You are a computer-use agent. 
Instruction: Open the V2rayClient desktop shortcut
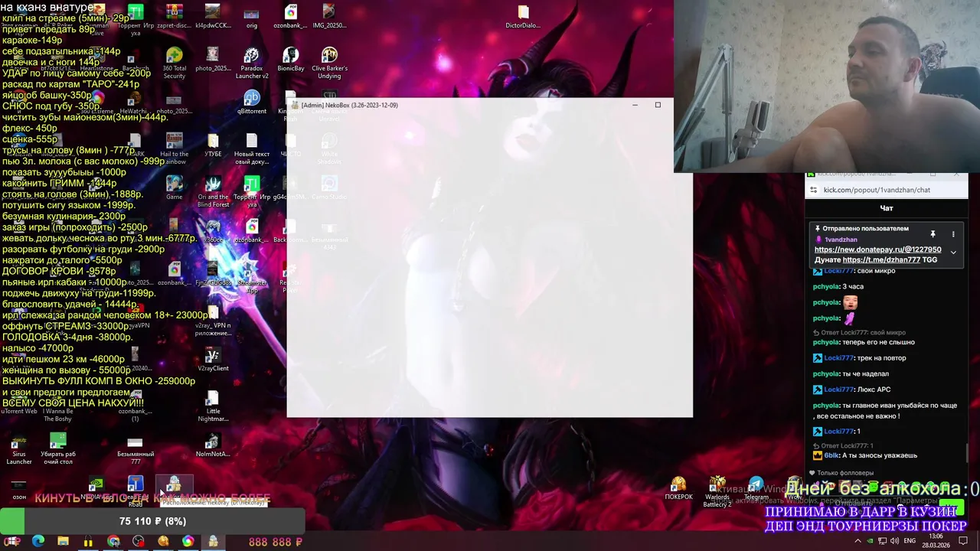pyautogui.click(x=213, y=360)
